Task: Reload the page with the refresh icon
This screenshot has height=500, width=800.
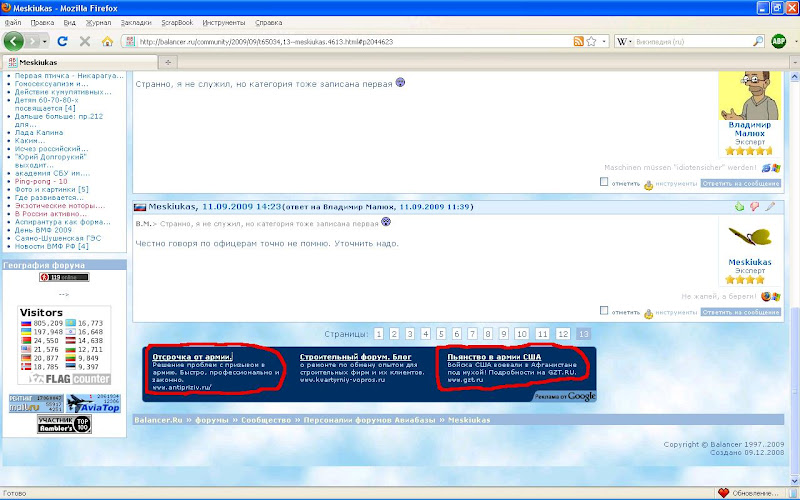Action: tap(62, 41)
